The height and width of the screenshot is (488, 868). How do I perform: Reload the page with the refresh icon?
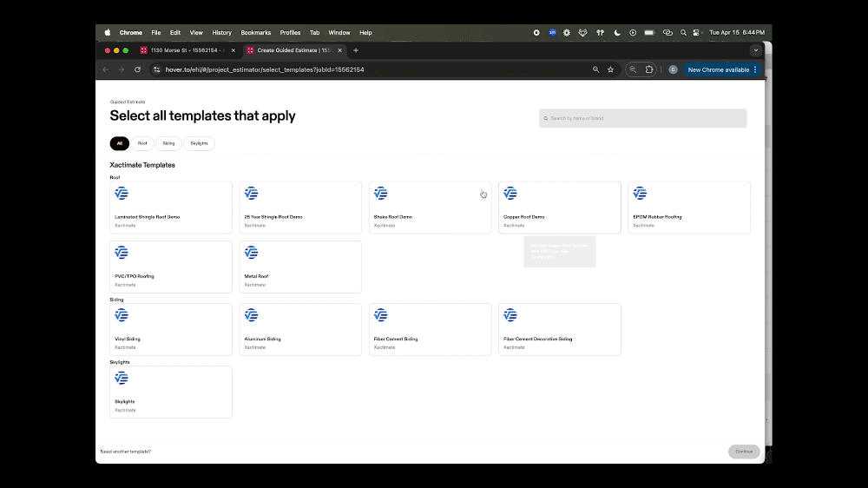tap(137, 69)
